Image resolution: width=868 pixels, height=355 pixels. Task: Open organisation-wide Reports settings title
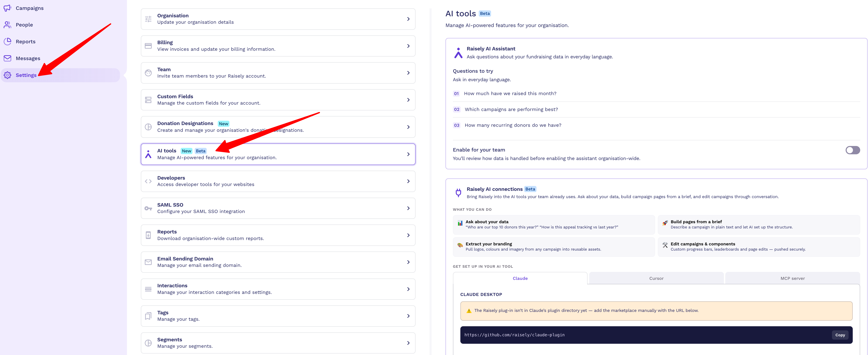click(x=167, y=232)
